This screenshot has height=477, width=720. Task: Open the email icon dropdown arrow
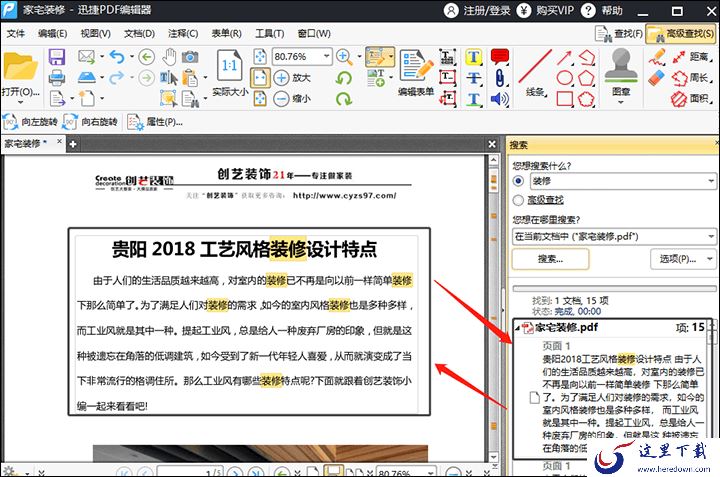[101, 56]
